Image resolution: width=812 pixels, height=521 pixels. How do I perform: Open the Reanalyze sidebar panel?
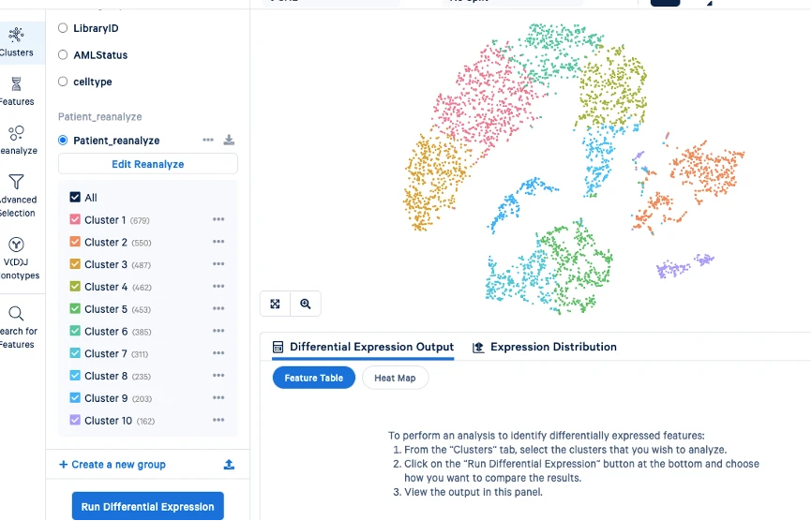click(x=16, y=140)
